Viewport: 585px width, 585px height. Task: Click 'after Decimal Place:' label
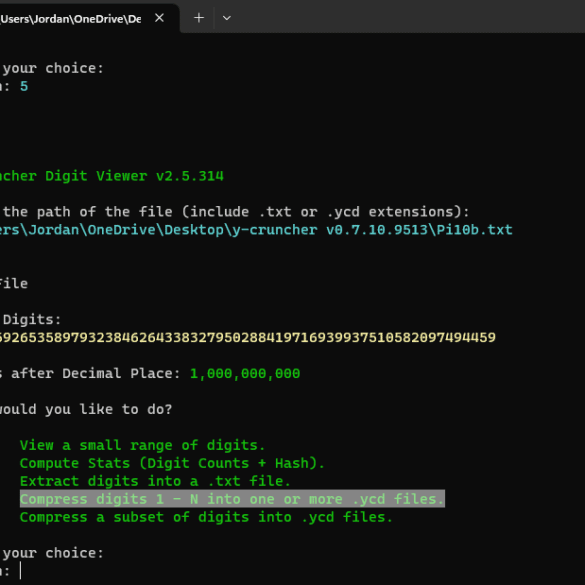point(96,373)
